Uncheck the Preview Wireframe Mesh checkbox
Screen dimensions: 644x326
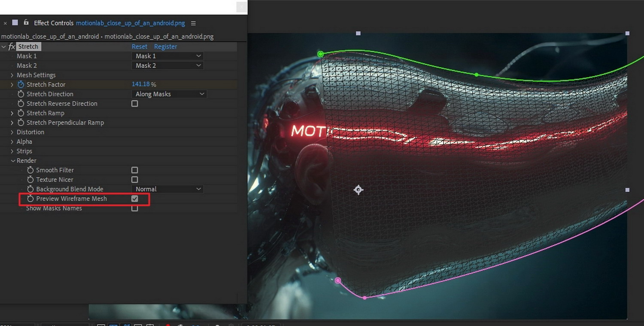(x=135, y=198)
